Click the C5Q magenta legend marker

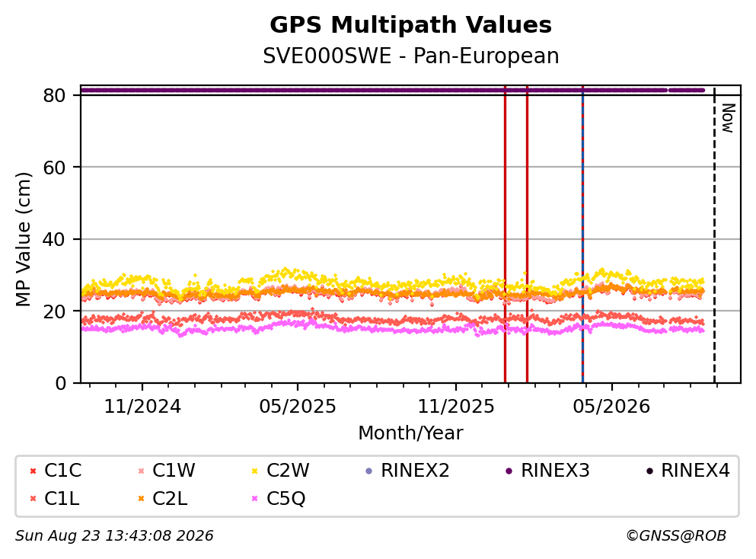coord(255,499)
